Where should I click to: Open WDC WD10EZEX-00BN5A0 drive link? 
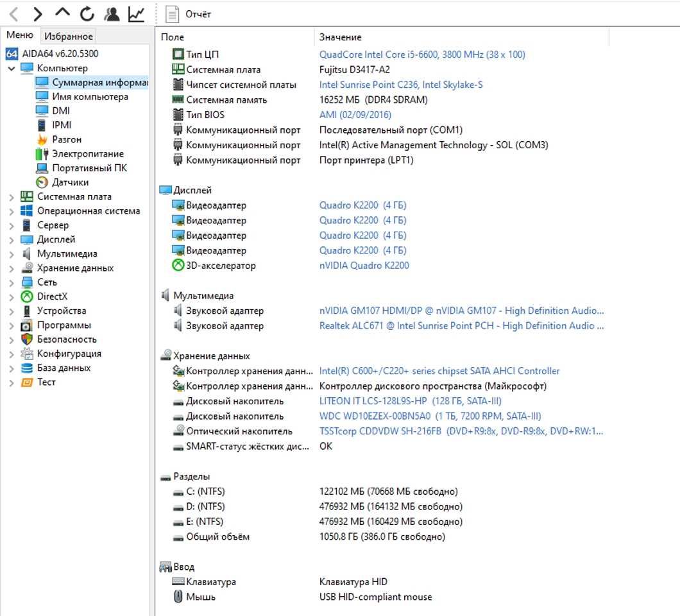click(430, 416)
